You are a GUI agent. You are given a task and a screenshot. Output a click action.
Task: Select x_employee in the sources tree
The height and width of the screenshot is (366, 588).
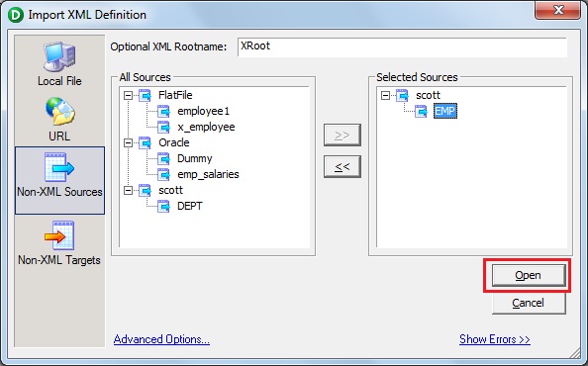[206, 127]
